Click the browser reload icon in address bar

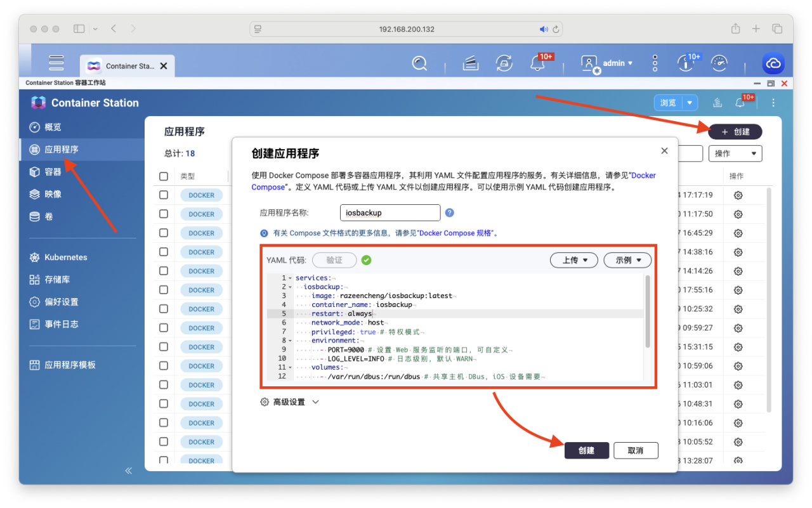pos(556,29)
